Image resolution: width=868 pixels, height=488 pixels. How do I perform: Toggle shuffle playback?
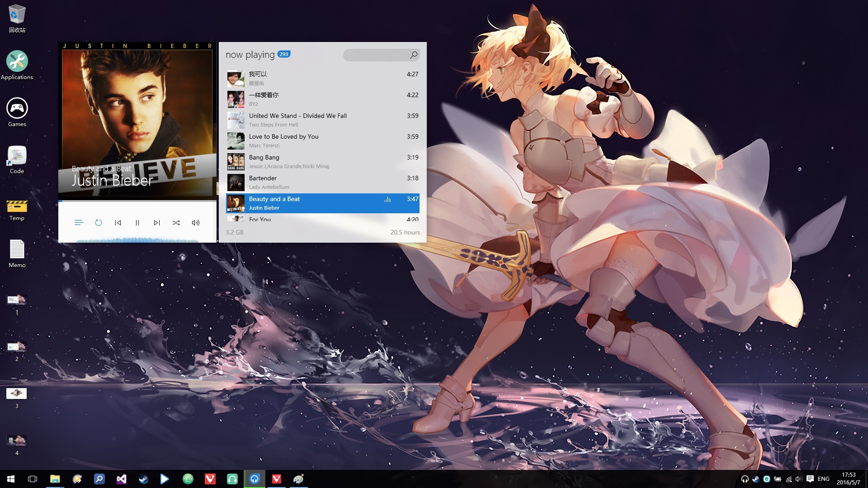(176, 223)
